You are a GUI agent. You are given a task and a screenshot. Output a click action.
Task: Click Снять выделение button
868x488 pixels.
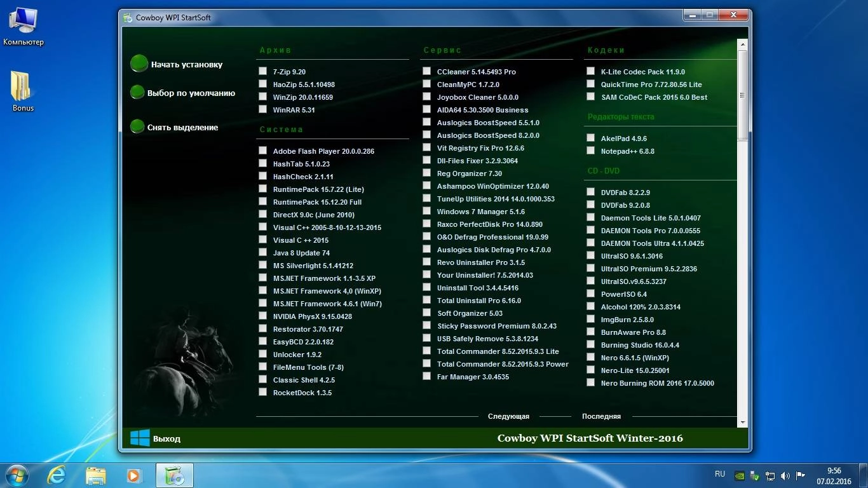183,127
